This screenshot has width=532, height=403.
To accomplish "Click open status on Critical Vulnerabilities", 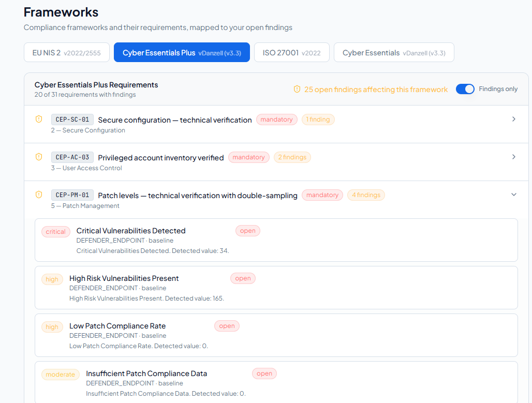I will click(248, 231).
